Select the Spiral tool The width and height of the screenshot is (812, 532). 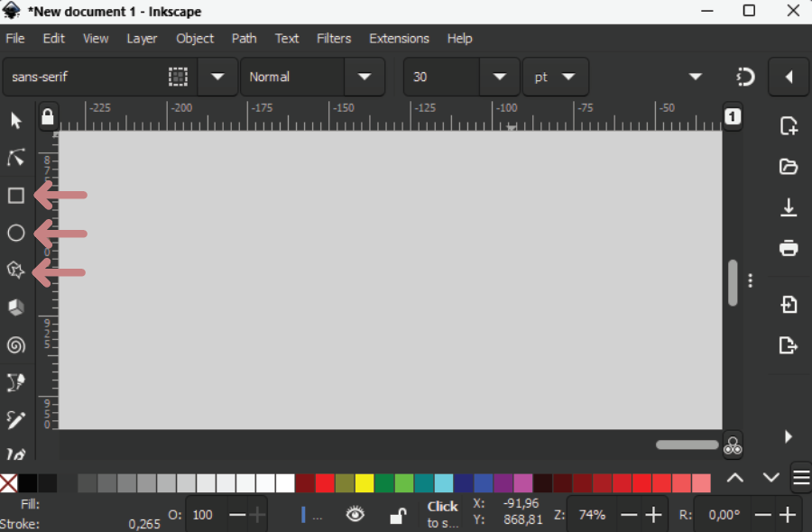[16, 345]
